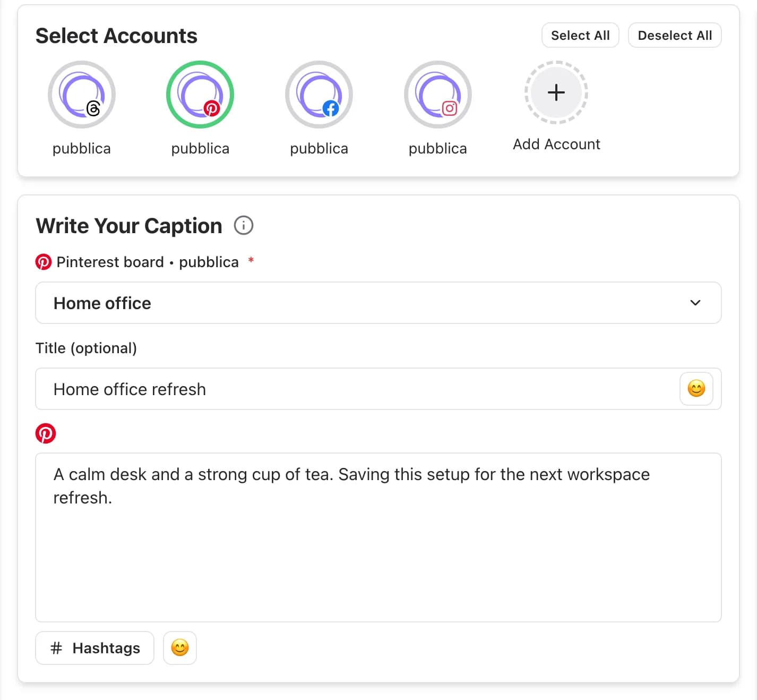Click the Pinterest icon beside Pinterest board label
The width and height of the screenshot is (757, 700).
coord(44,262)
